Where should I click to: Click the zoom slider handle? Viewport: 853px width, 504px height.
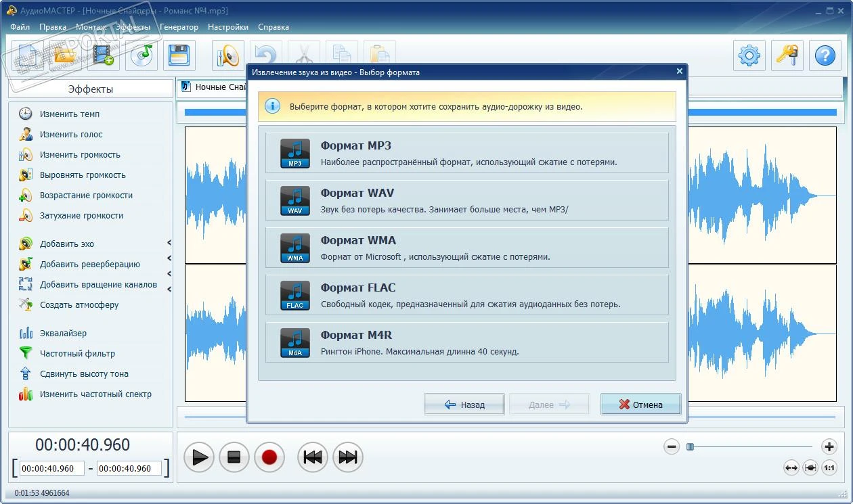pos(691,446)
